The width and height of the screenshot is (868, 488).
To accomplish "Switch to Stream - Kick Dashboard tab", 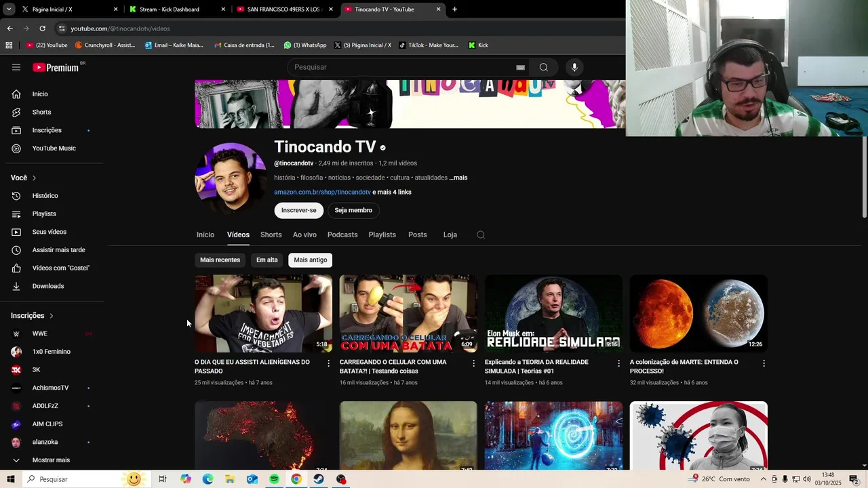I will point(176,9).
